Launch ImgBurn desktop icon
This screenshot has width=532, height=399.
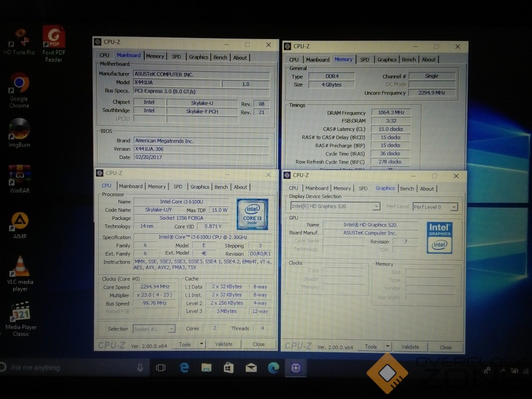(x=19, y=133)
